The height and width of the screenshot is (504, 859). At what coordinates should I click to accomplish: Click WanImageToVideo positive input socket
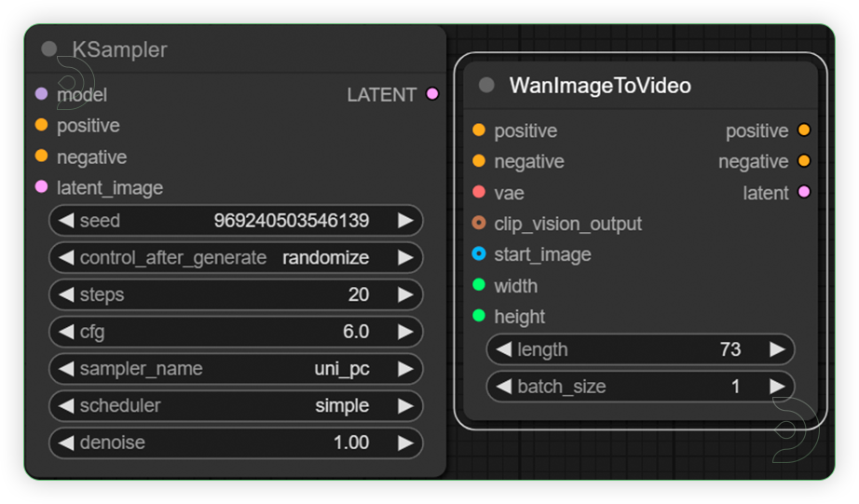coord(479,129)
